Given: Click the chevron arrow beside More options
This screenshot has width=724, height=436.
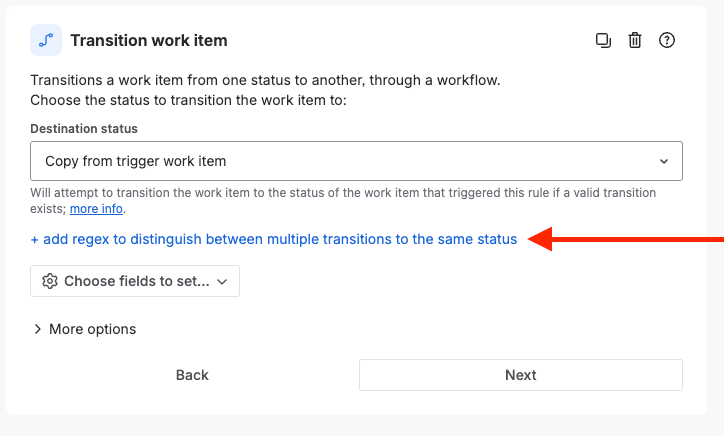Looking at the screenshot, I should [x=38, y=329].
